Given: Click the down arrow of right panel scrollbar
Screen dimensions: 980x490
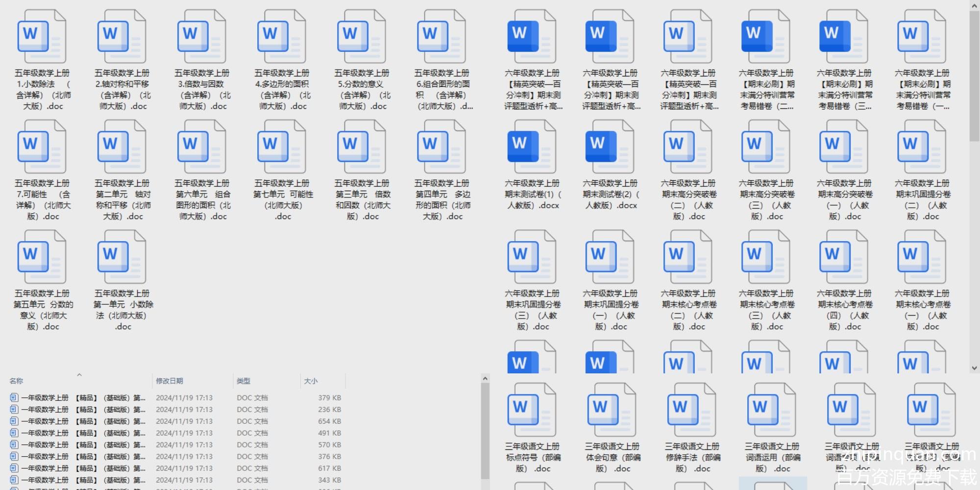Looking at the screenshot, I should (x=974, y=367).
